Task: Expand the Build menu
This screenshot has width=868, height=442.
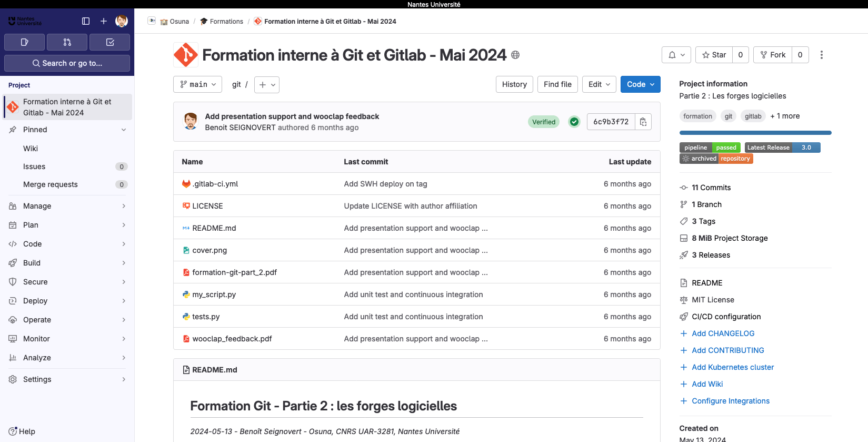Action: tap(67, 263)
